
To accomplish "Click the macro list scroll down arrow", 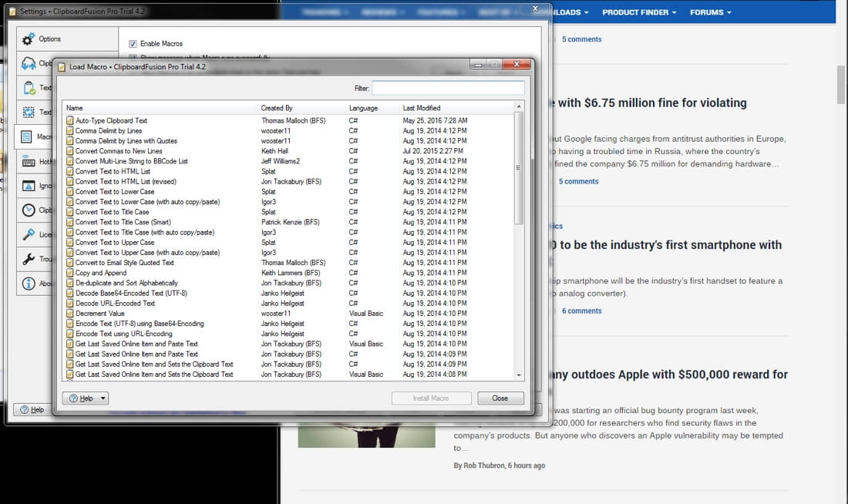I will pyautogui.click(x=519, y=375).
